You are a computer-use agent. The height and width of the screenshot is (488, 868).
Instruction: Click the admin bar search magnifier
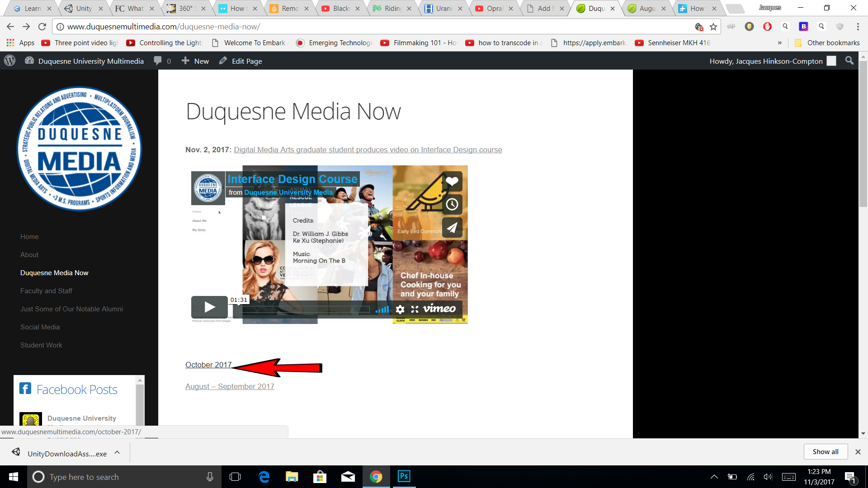click(849, 61)
